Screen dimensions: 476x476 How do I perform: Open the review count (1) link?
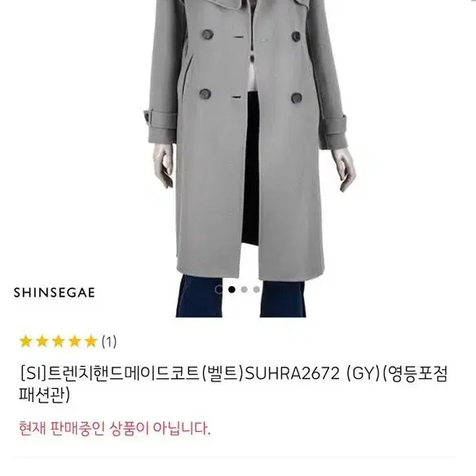click(x=109, y=342)
